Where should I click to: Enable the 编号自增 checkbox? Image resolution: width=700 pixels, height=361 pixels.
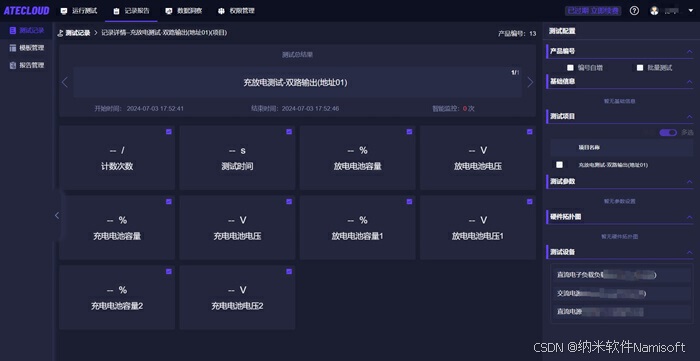(570, 68)
